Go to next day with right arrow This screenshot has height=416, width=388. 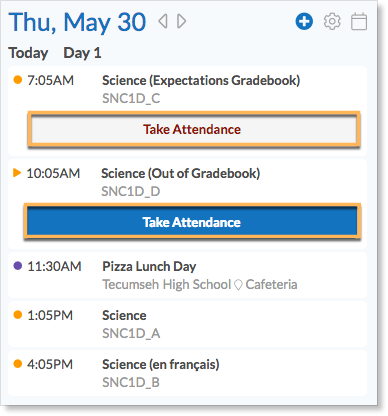tap(182, 21)
